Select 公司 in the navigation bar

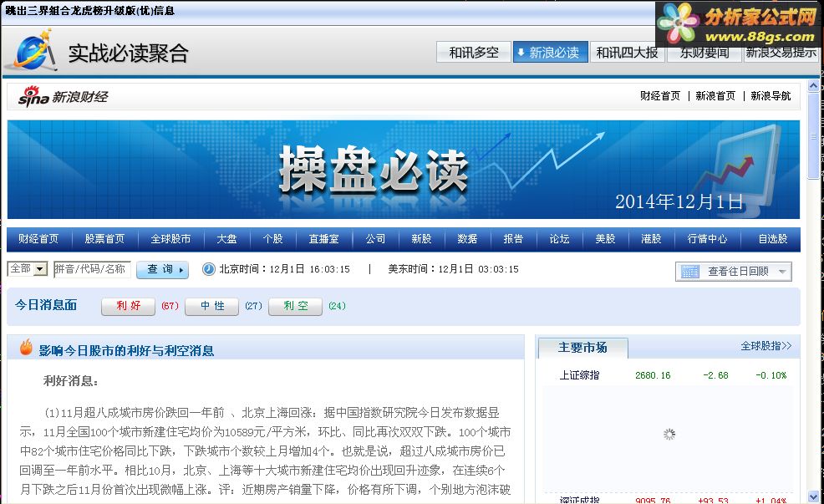coord(375,239)
